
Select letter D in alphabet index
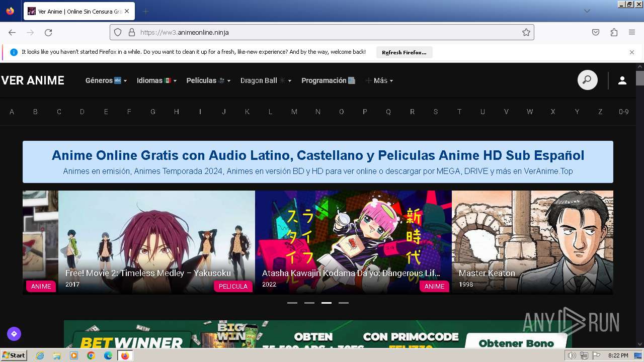click(82, 112)
